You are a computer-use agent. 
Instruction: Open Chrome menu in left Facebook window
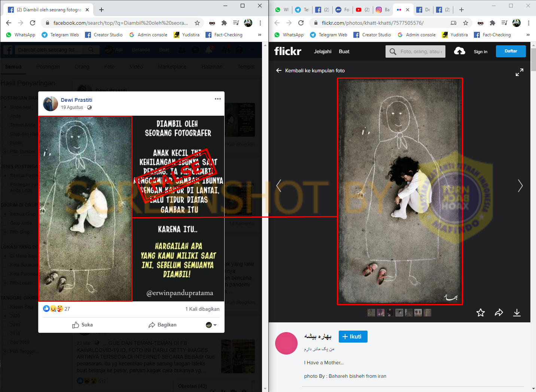pos(260,23)
